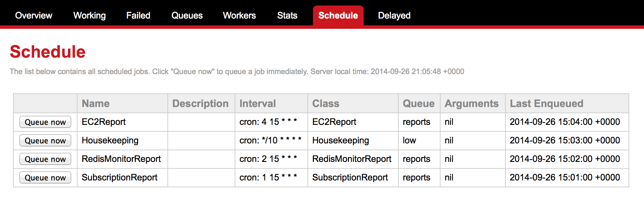644x200 pixels.
Task: Click 'nil' arguments in EC2Report row
Action: [449, 122]
